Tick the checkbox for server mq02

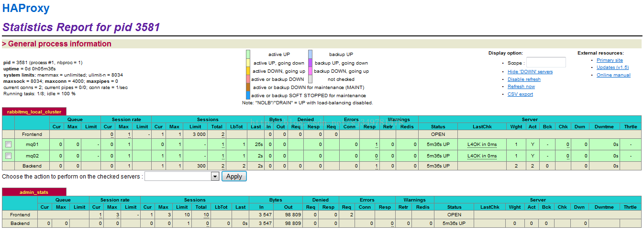coord(8,156)
